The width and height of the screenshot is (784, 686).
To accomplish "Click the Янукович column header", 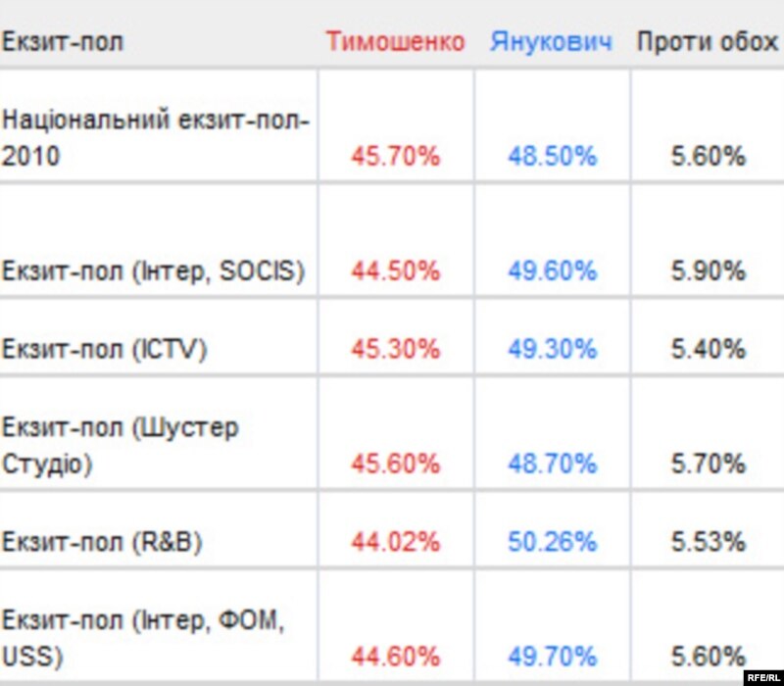I will point(553,42).
